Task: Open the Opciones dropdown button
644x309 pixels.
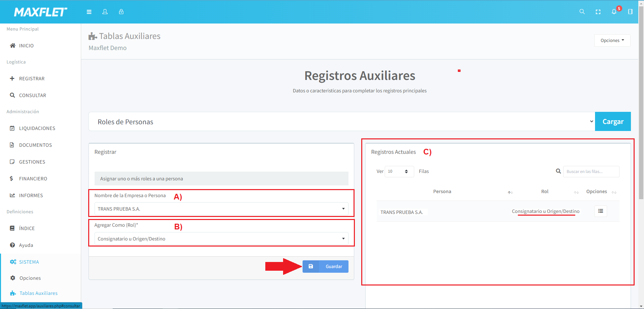Action: point(612,40)
